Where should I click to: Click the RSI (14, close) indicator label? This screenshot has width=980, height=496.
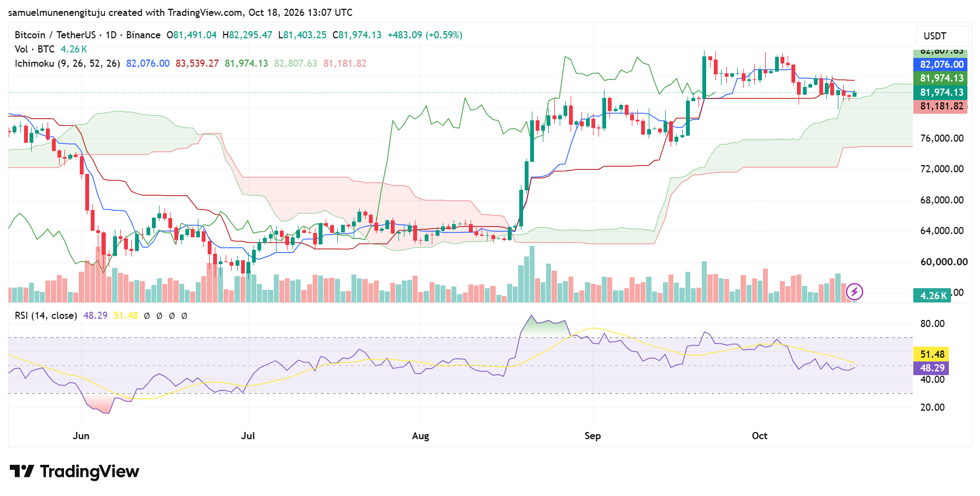(x=46, y=316)
